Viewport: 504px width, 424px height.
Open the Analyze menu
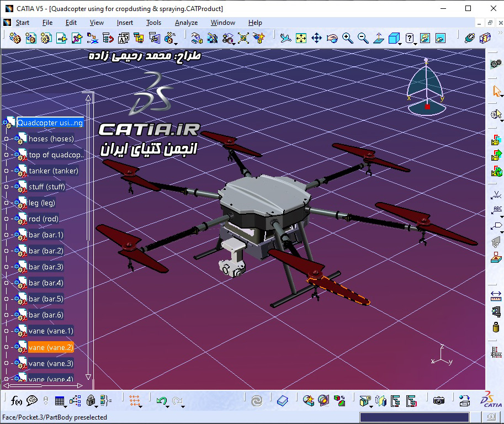pos(186,23)
